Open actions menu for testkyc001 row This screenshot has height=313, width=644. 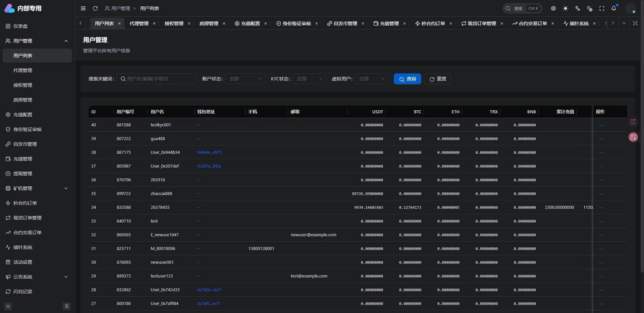click(601, 125)
